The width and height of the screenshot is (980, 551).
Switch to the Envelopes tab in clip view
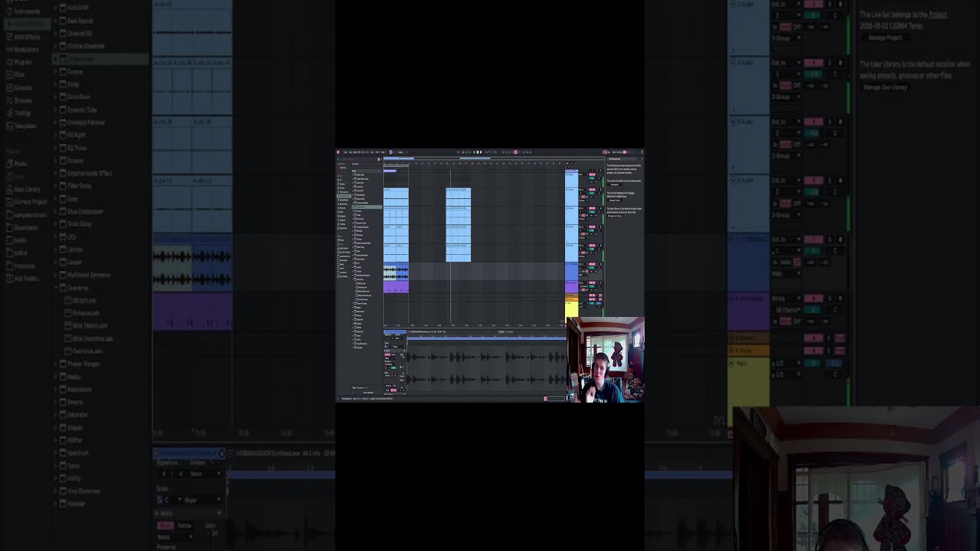pyautogui.click(x=510, y=332)
